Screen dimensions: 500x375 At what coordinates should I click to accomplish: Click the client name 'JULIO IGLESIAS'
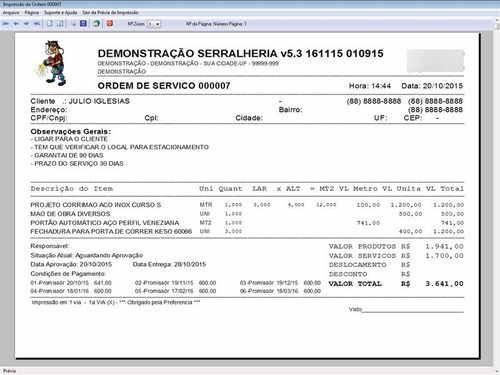[99, 101]
